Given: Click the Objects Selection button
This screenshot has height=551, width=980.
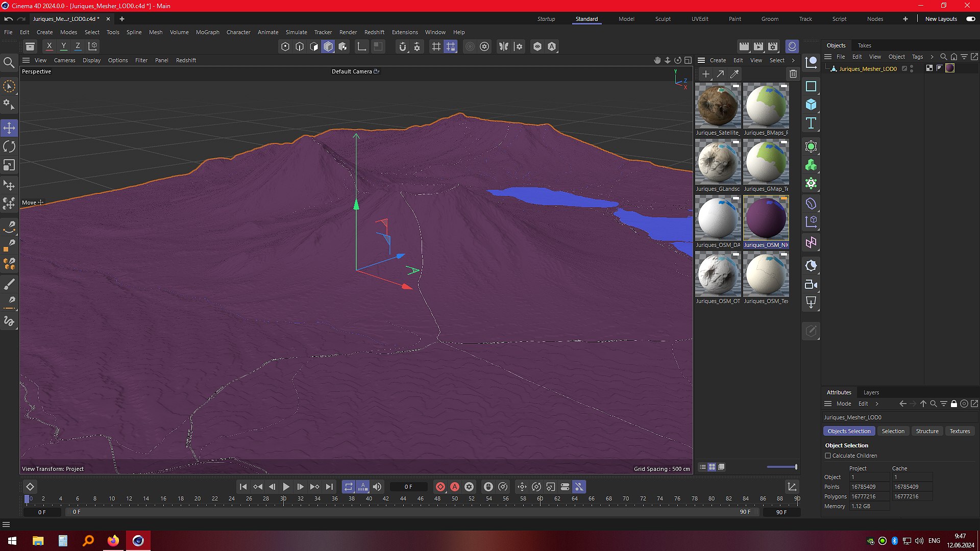Looking at the screenshot, I should (x=849, y=431).
